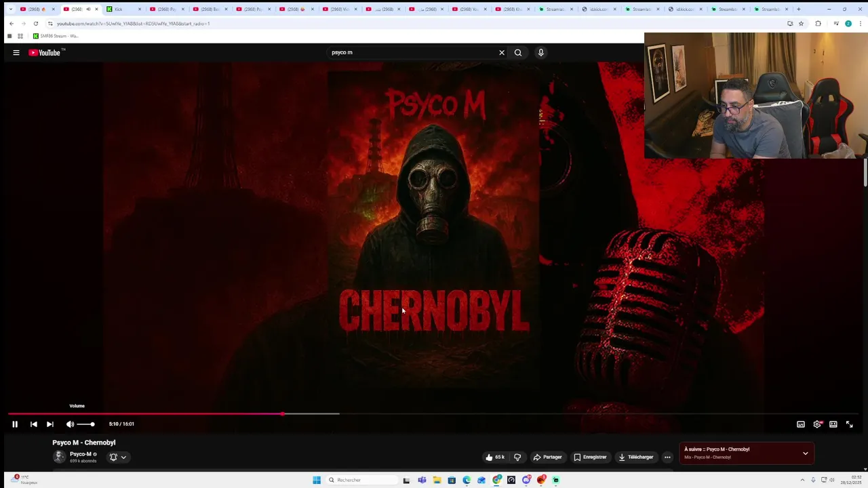Go forward in the browser

click(24, 24)
